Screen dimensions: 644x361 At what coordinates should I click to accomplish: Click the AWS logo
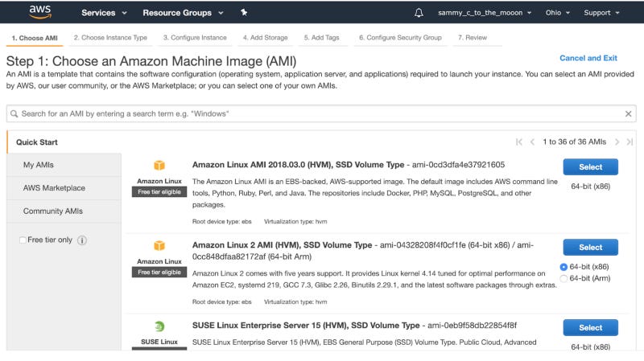40,12
